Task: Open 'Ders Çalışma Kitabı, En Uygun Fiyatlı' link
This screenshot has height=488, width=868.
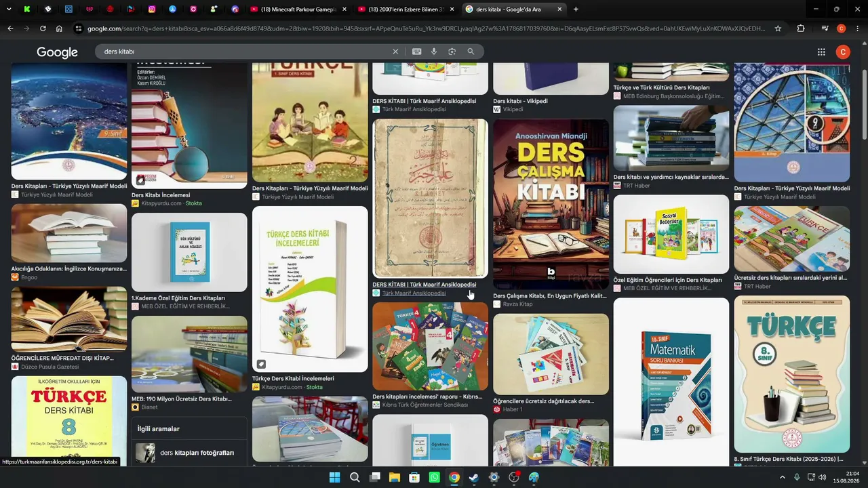Action: [x=550, y=296]
